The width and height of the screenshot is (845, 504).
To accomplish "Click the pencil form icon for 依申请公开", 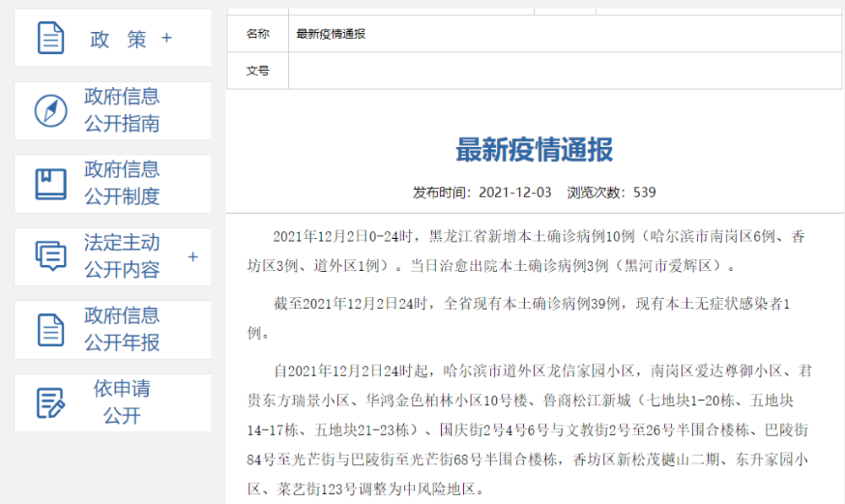I will click(51, 403).
